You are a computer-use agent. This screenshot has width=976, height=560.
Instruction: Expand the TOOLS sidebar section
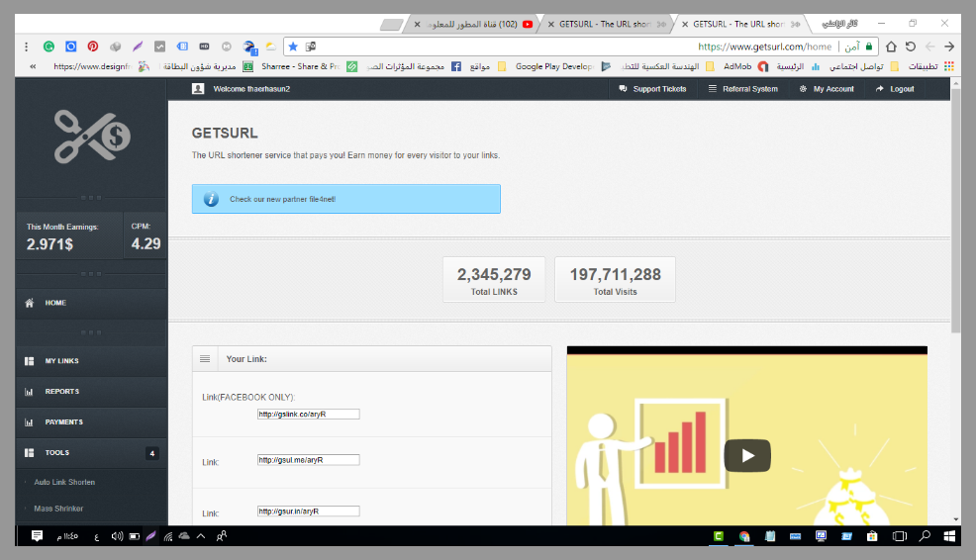click(x=91, y=453)
